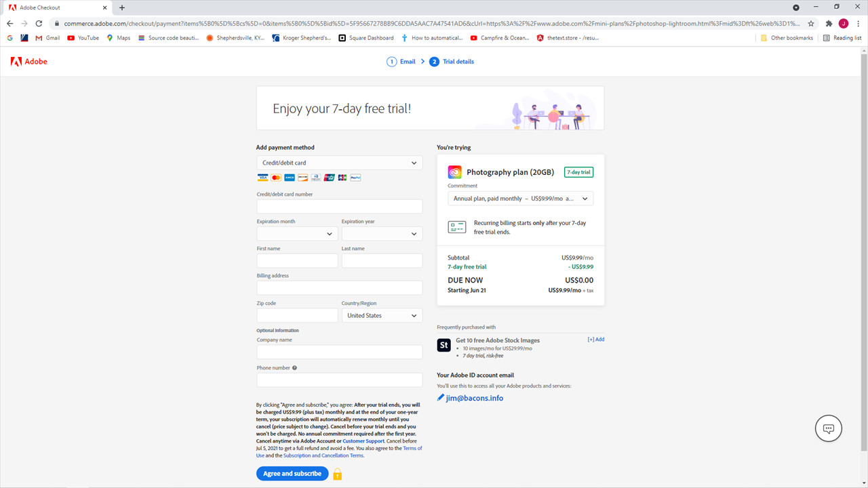This screenshot has height=488, width=868.
Task: Open the chat support bubble
Action: 828,428
